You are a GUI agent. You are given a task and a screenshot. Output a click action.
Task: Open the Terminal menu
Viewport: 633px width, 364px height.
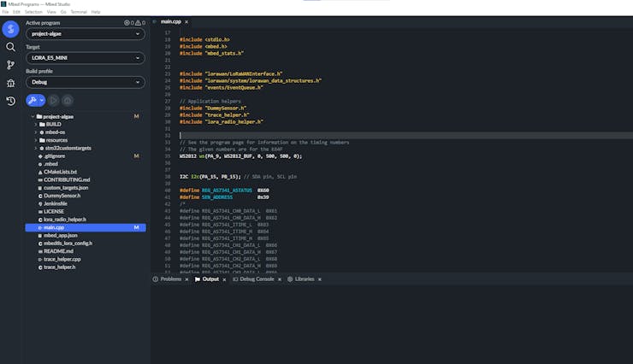78,12
